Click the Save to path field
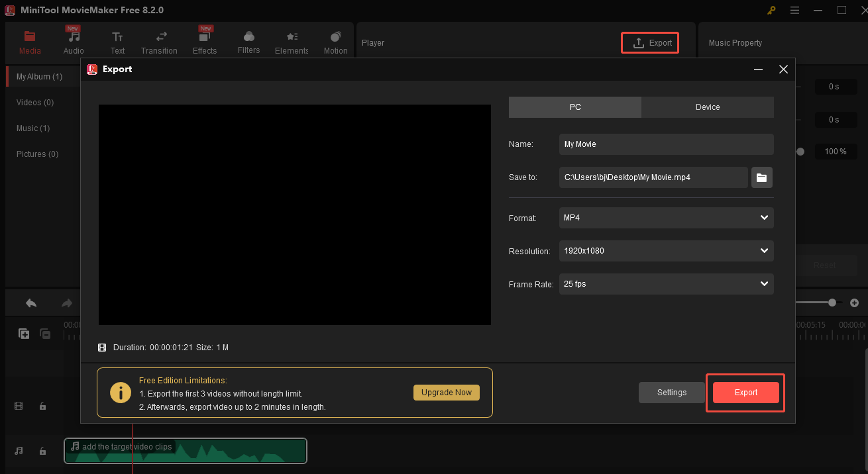868x474 pixels. coord(653,177)
